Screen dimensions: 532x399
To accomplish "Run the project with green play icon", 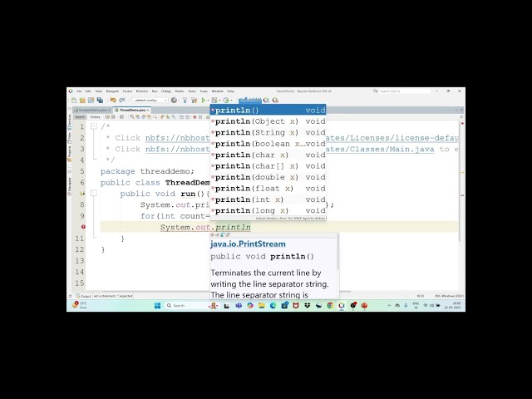I will tap(203, 101).
